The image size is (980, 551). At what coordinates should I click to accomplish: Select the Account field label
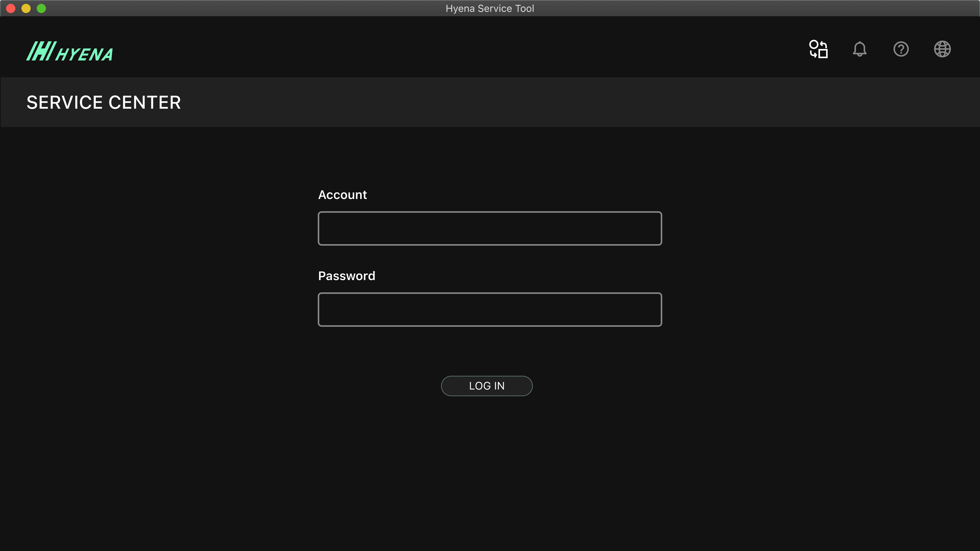(x=342, y=195)
